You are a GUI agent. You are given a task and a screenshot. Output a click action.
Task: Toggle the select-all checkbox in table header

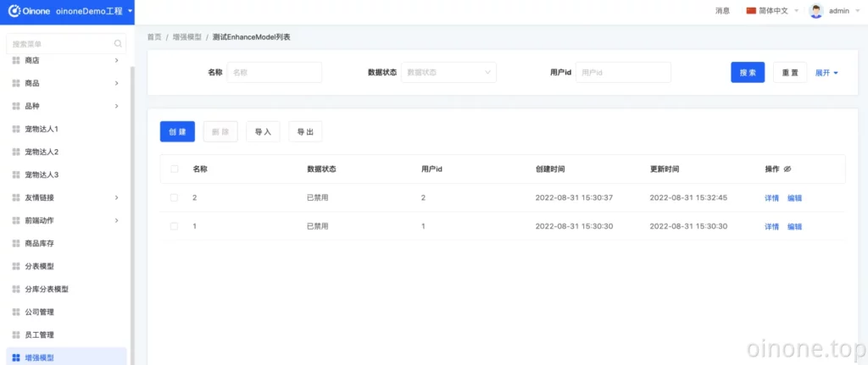click(175, 169)
